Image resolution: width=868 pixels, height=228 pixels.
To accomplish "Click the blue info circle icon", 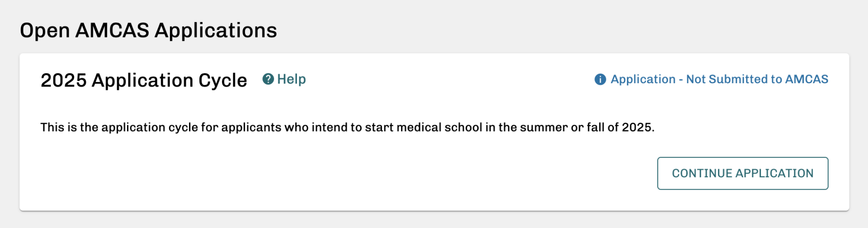I will point(600,80).
